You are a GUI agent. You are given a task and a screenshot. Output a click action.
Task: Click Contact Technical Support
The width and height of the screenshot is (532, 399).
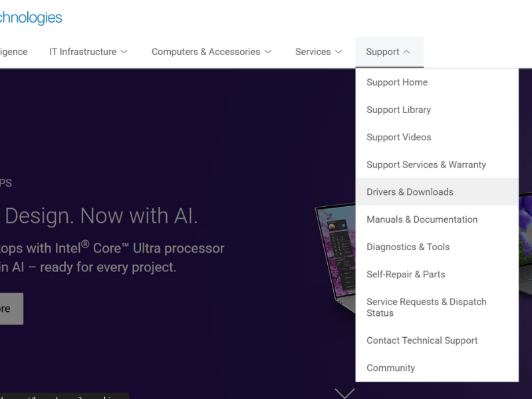422,340
